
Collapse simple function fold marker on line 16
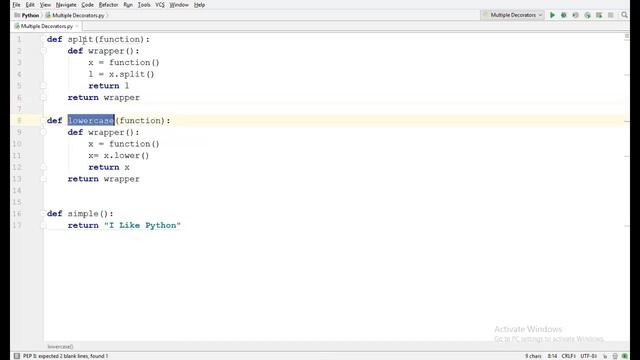pos(43,213)
